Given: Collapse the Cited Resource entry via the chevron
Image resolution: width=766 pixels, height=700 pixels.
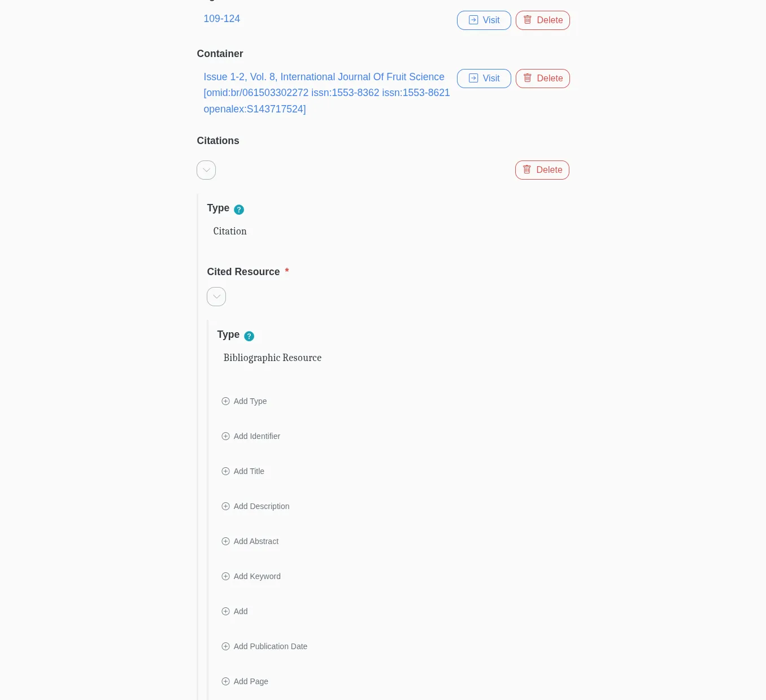Looking at the screenshot, I should 216,297.
